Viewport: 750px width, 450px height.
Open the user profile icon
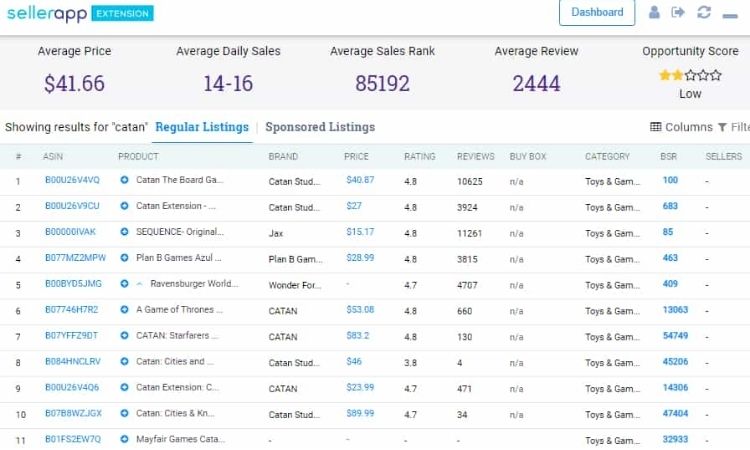coord(655,13)
